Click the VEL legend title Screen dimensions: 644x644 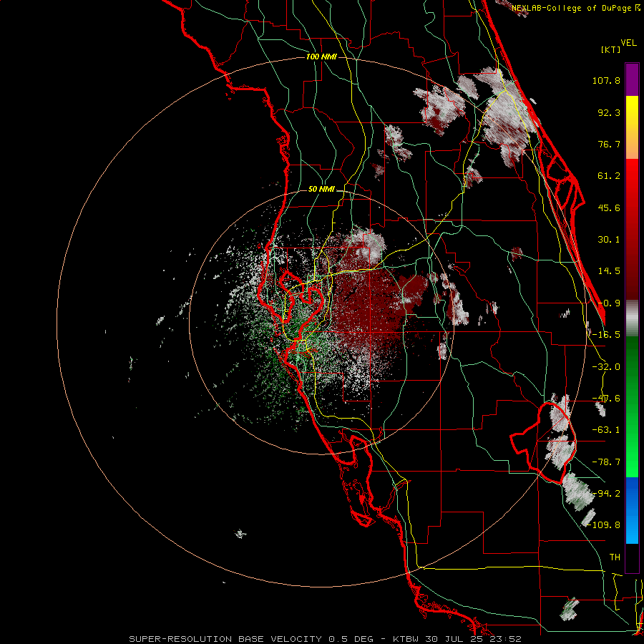(x=629, y=43)
